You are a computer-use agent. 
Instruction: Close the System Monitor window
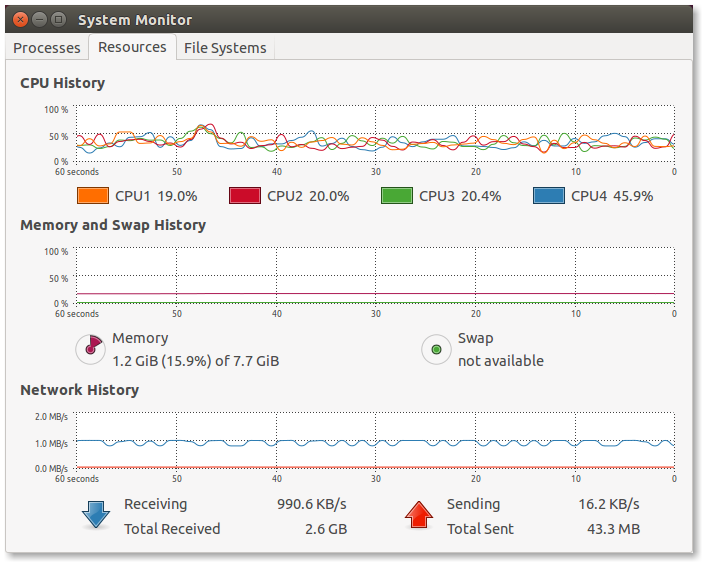click(19, 19)
